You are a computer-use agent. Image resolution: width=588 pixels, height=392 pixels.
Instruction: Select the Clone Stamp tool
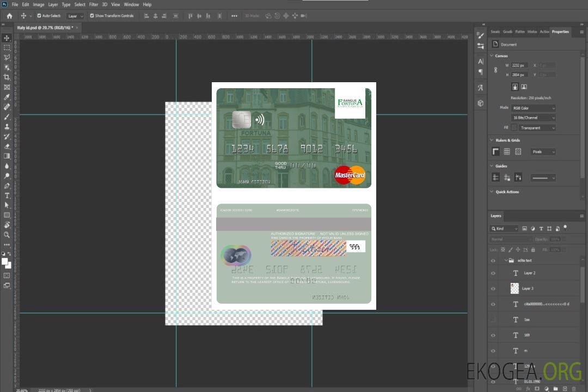tap(7, 127)
